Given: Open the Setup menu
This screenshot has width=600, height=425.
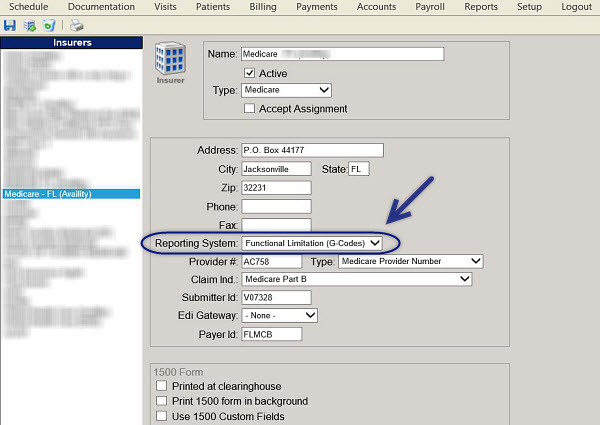Looking at the screenshot, I should point(530,7).
